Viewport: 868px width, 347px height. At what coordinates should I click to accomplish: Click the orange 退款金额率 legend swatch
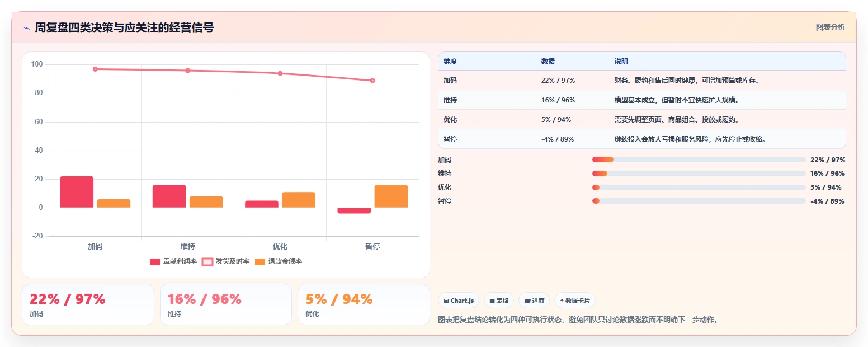pos(260,262)
